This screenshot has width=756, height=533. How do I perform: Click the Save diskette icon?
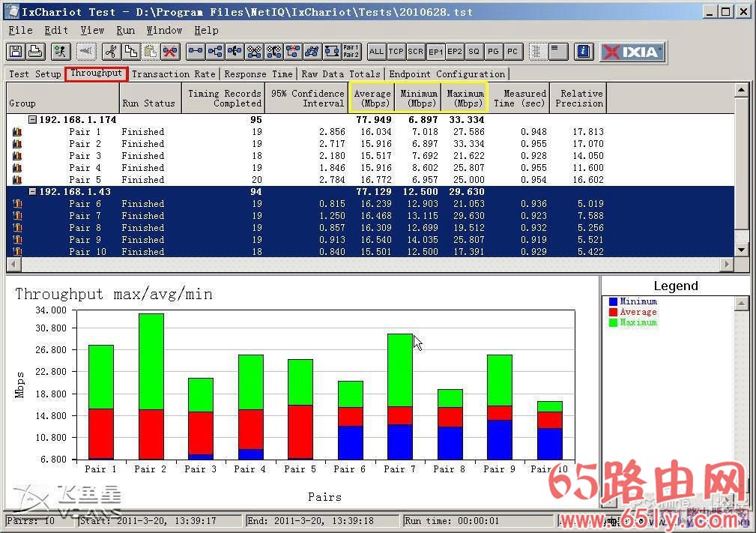pyautogui.click(x=16, y=52)
